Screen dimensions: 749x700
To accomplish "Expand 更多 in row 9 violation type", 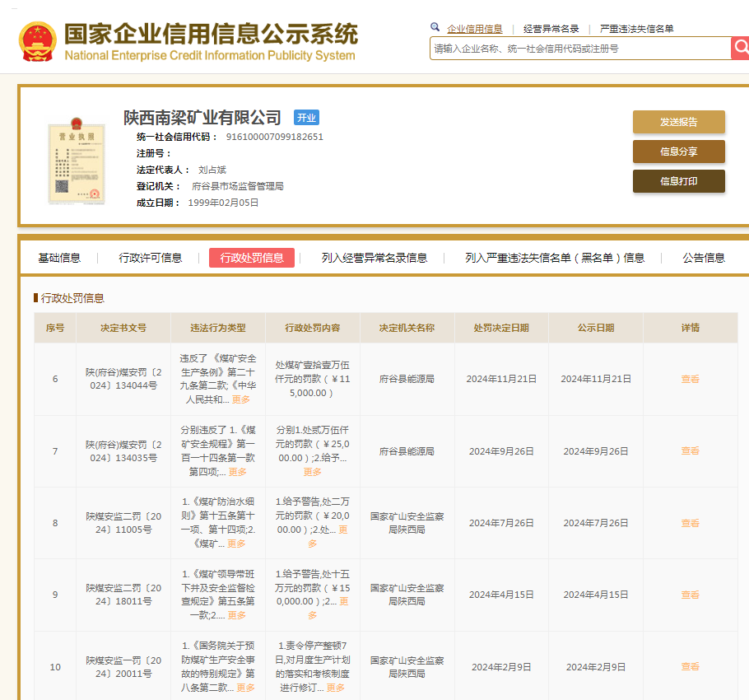I will coord(236,615).
